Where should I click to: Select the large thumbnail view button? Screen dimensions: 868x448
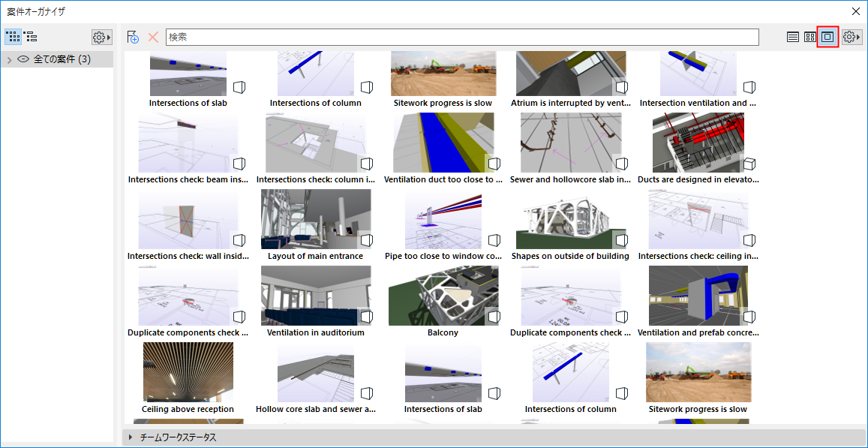tap(827, 37)
